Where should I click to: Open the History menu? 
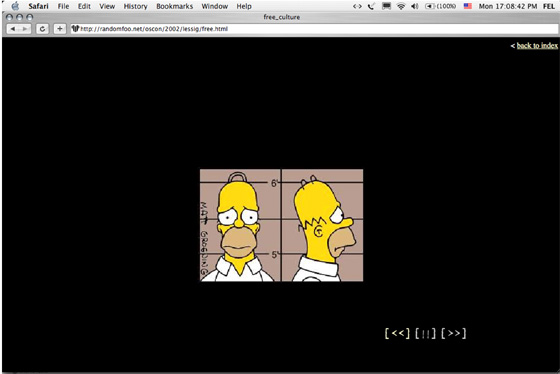click(135, 6)
